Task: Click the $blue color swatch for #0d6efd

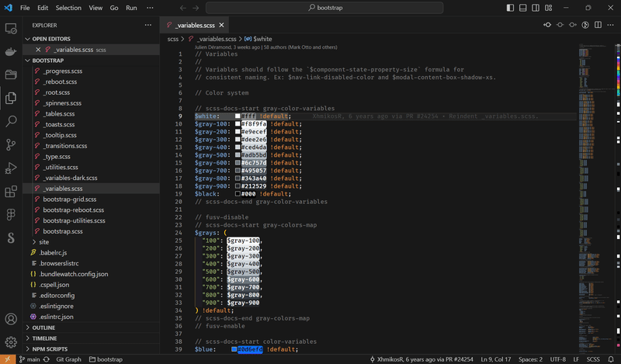Action: click(x=234, y=349)
